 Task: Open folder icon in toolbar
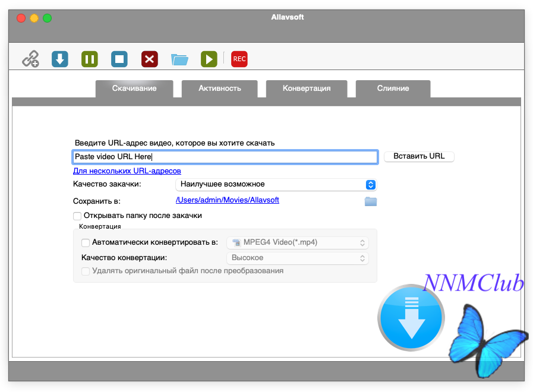pyautogui.click(x=179, y=59)
